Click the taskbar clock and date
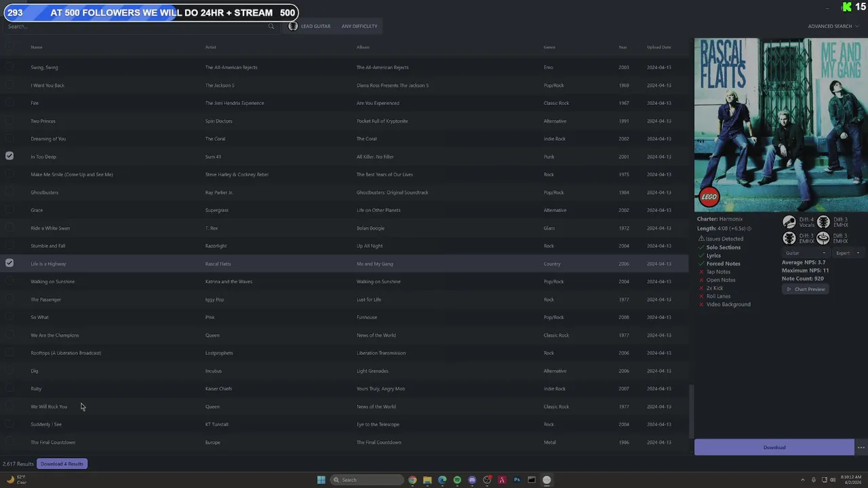Image resolution: width=868 pixels, height=488 pixels. pos(852,480)
